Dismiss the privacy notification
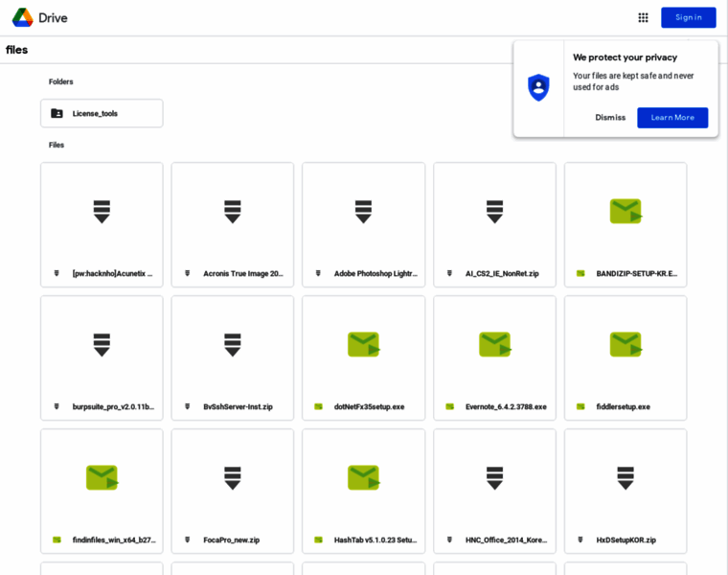This screenshot has width=728, height=575. tap(610, 117)
